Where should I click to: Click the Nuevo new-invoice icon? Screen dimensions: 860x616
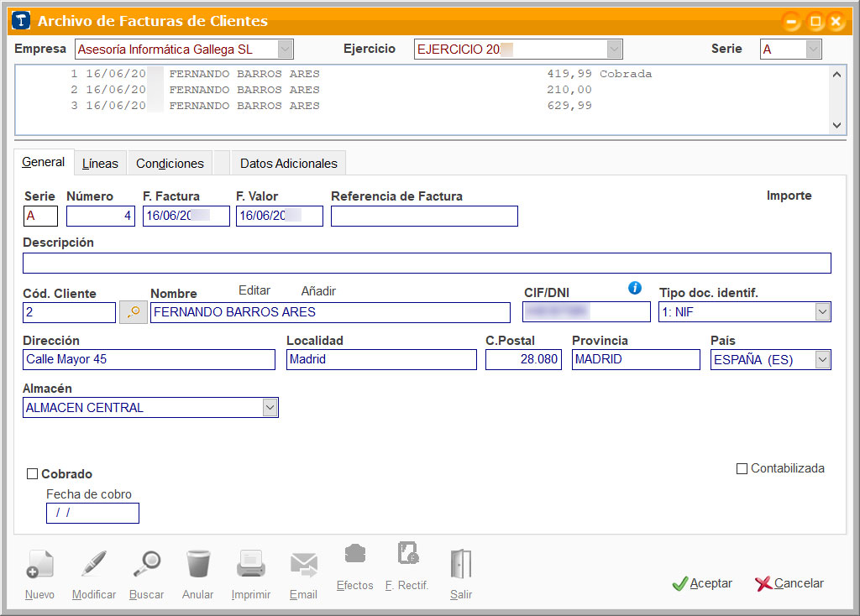click(39, 565)
